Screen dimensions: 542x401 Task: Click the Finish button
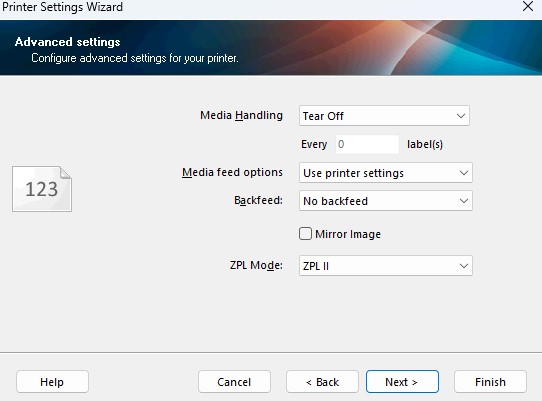(490, 382)
